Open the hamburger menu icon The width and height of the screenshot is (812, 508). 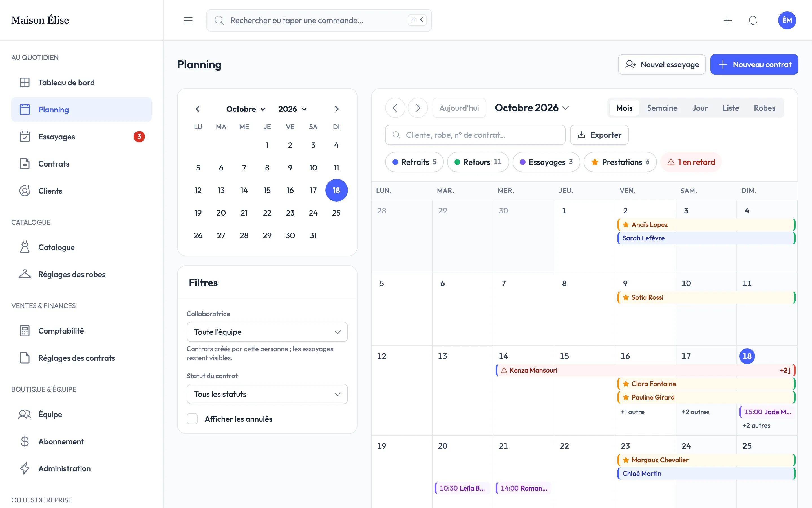point(188,20)
